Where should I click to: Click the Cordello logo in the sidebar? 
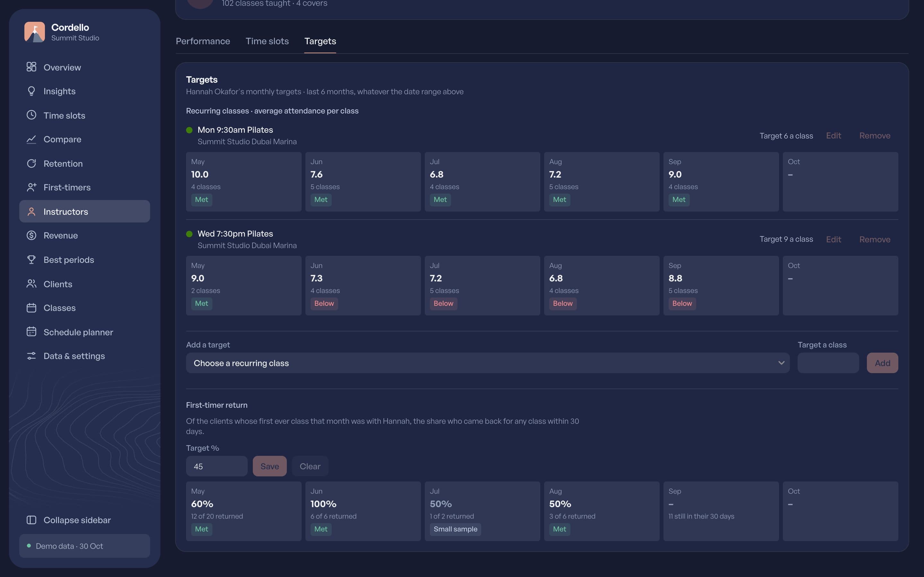point(35,32)
